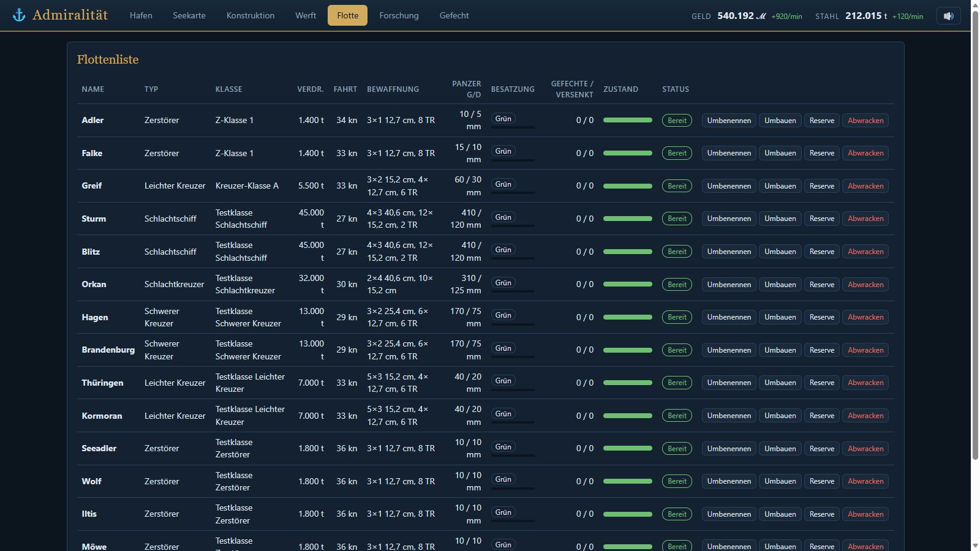980x551 pixels.
Task: Click the Flotte tab
Action: click(x=347, y=15)
